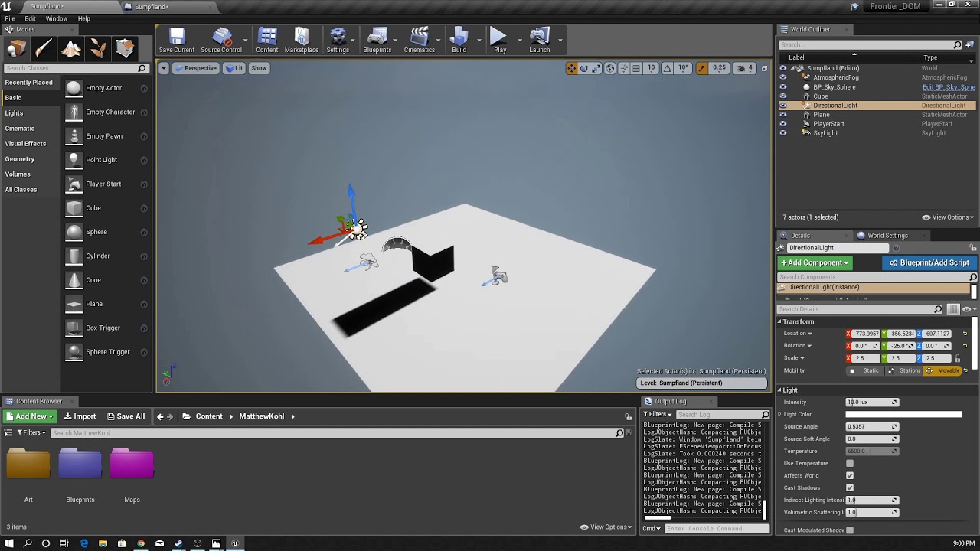Open the Blueprints folder thumbnail
The image size is (980, 551).
coord(80,465)
